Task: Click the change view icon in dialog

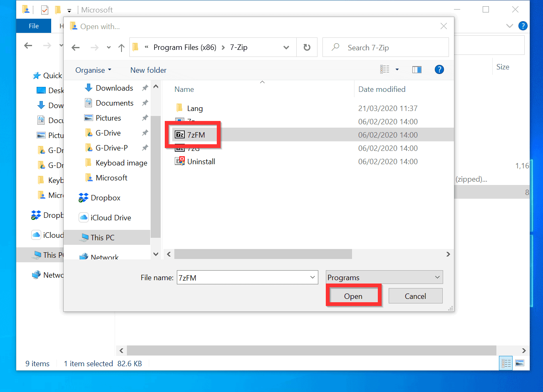Action: tap(385, 69)
